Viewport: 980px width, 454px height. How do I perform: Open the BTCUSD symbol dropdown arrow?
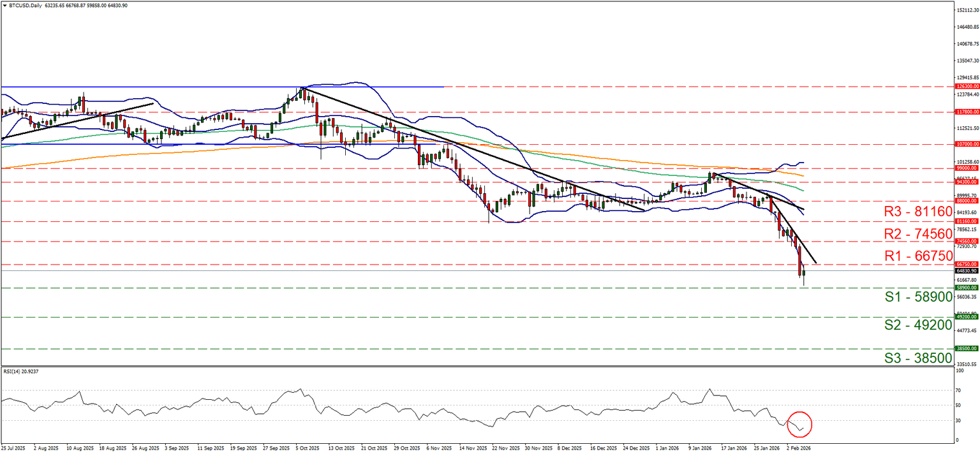[x=5, y=5]
